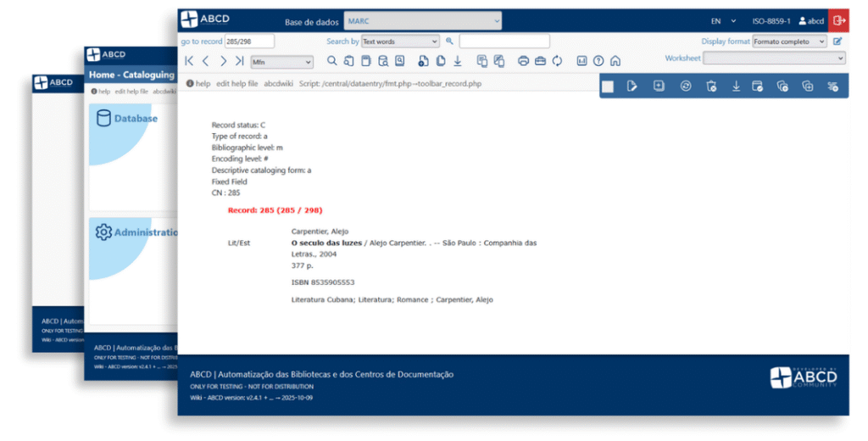The width and height of the screenshot is (868, 441).
Task: Go to the first record
Action: [x=189, y=61]
